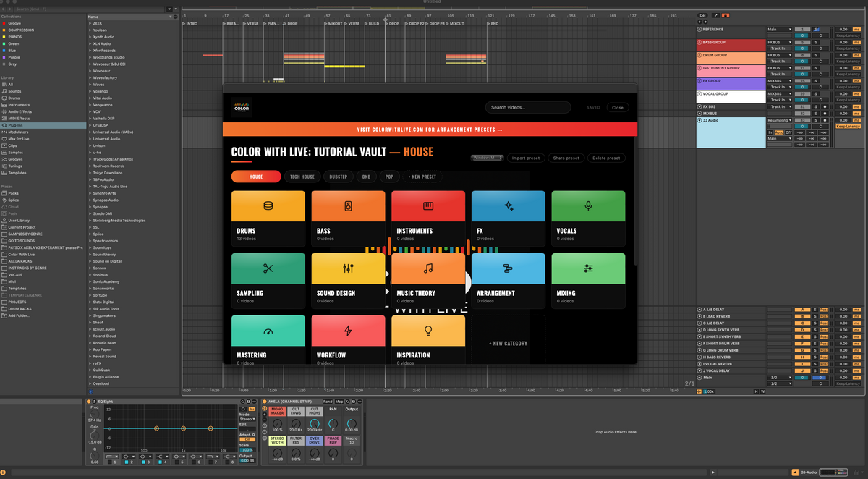Click the Delete preset button
868x479 pixels.
pos(607,158)
